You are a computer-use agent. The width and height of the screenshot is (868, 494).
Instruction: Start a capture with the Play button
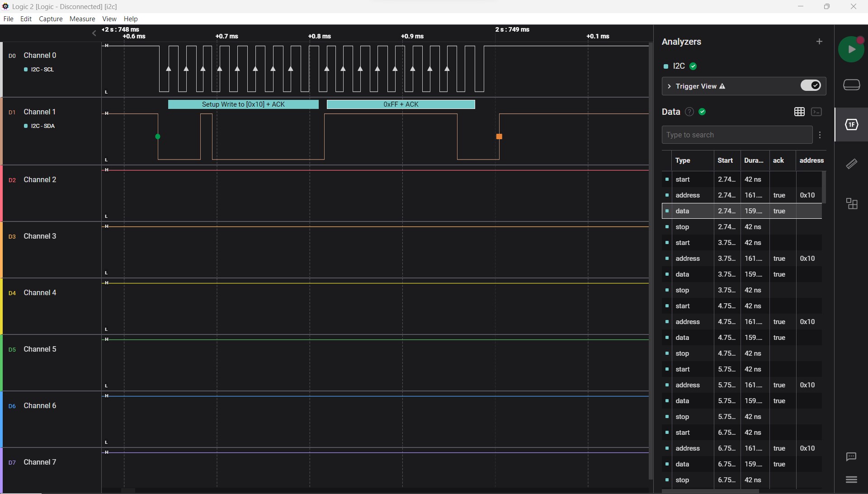coord(852,49)
